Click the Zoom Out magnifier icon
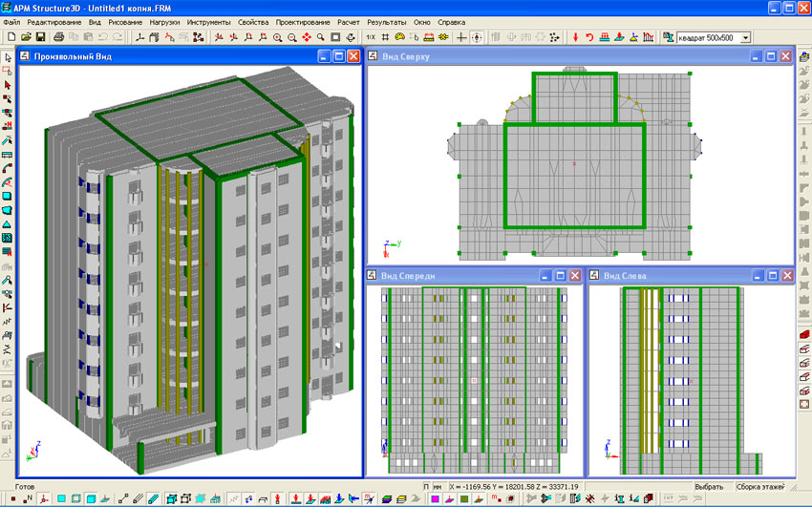Viewport: 812px width, 507px height. tap(291, 37)
